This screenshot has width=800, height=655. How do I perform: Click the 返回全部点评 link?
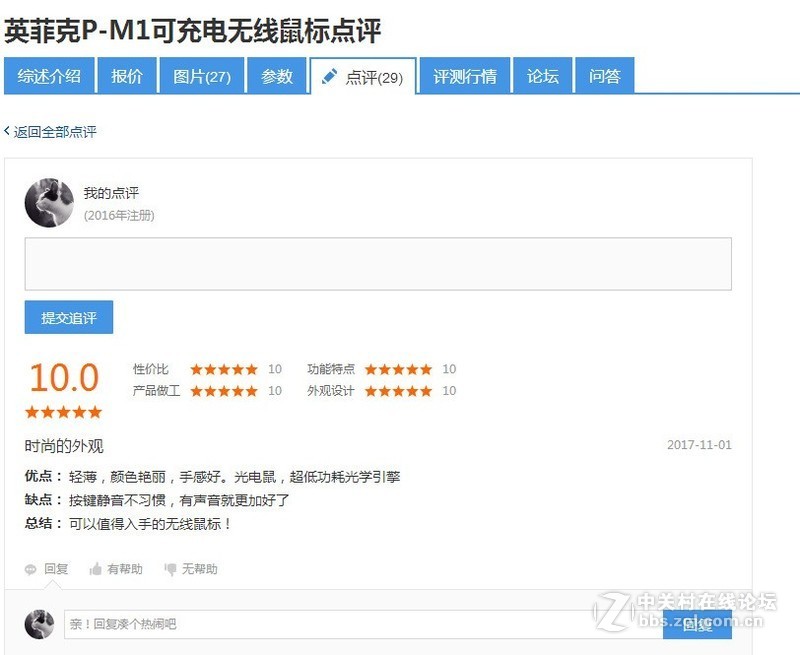(55, 132)
